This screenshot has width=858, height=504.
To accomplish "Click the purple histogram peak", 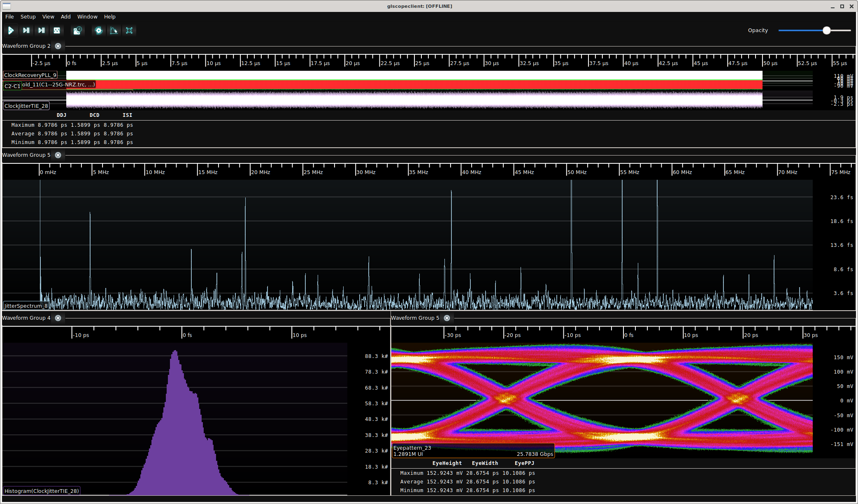I will coord(175,354).
